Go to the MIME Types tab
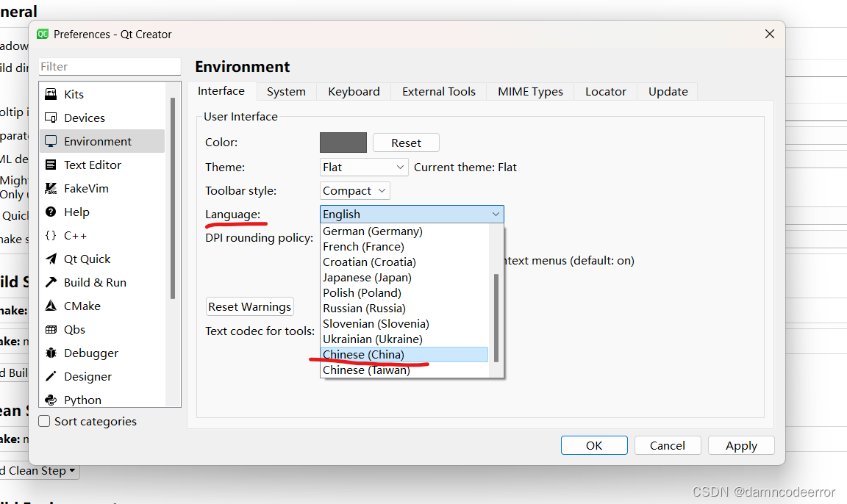847x504 pixels. click(530, 92)
